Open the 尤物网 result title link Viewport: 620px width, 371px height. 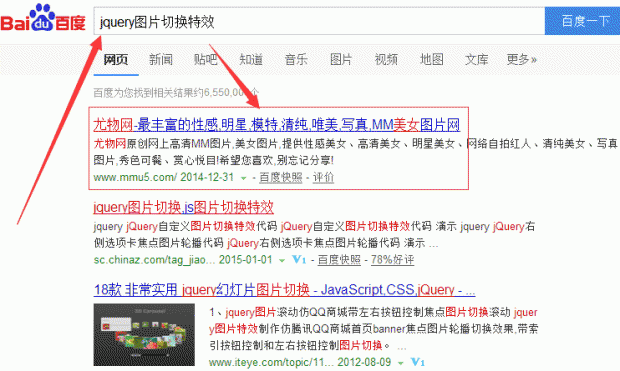tap(277, 125)
